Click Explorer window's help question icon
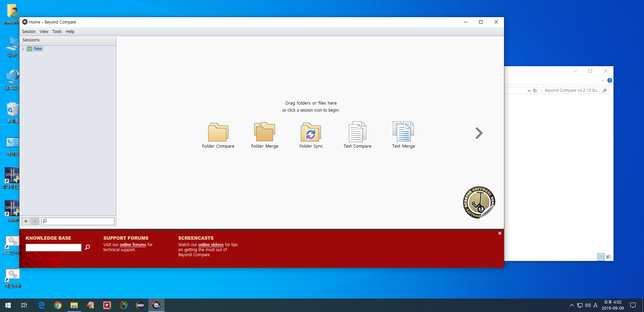The height and width of the screenshot is (312, 644). [610, 80]
